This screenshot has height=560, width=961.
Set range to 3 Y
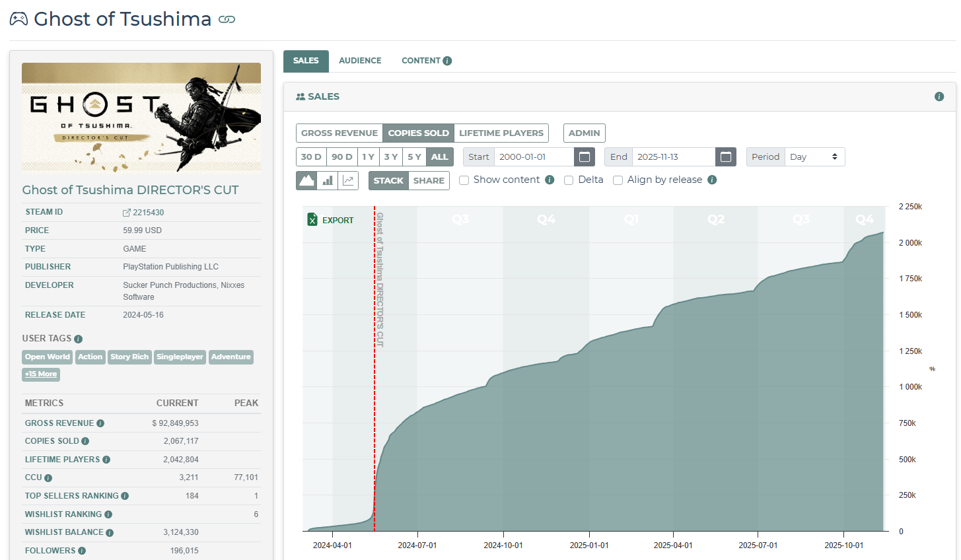coord(391,157)
